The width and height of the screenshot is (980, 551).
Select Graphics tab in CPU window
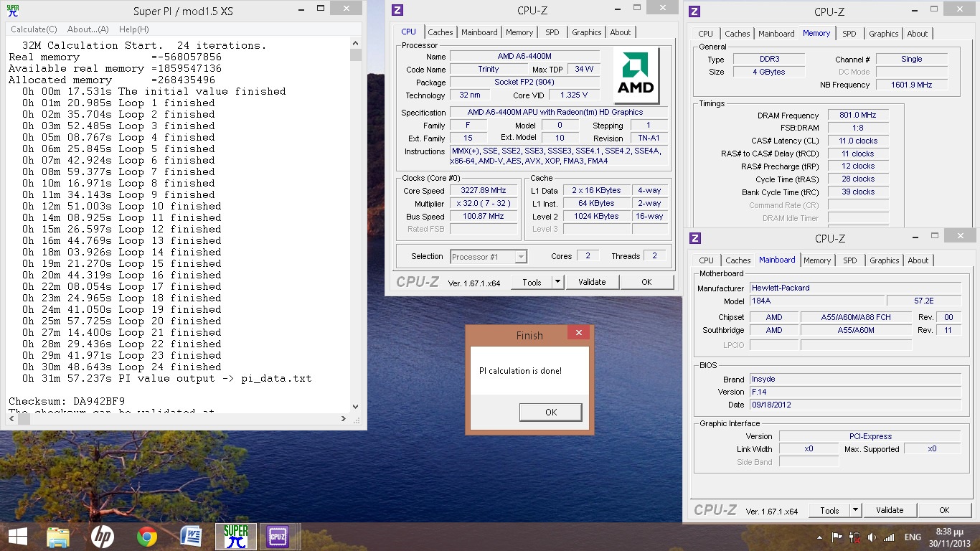(x=587, y=32)
